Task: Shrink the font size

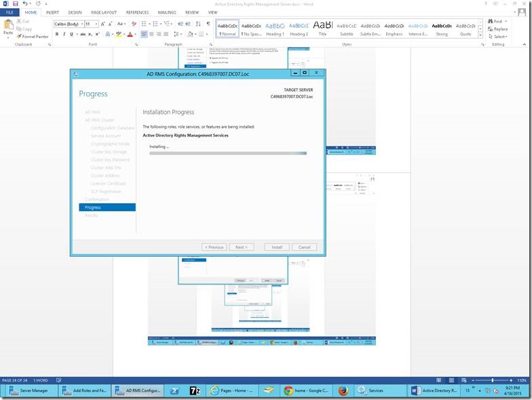Action: [110, 24]
